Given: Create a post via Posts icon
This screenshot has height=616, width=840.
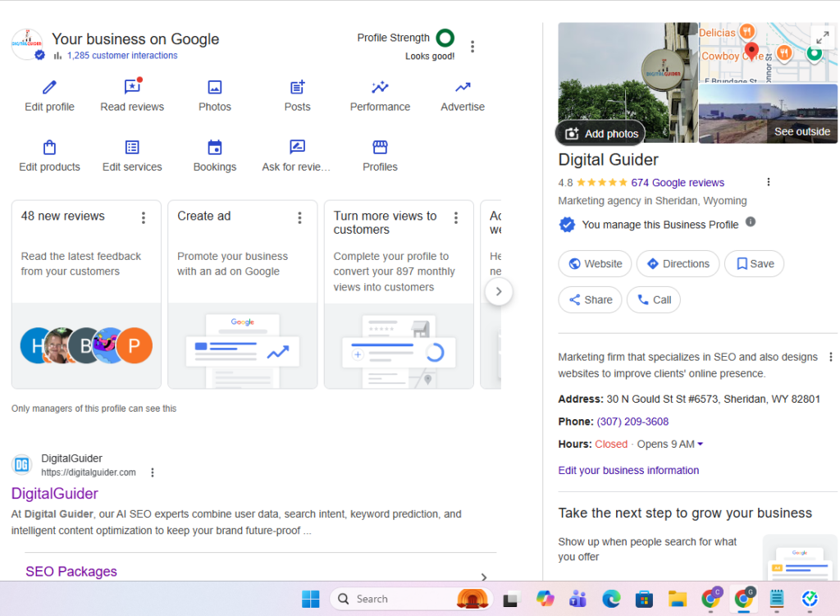Looking at the screenshot, I should point(297,87).
